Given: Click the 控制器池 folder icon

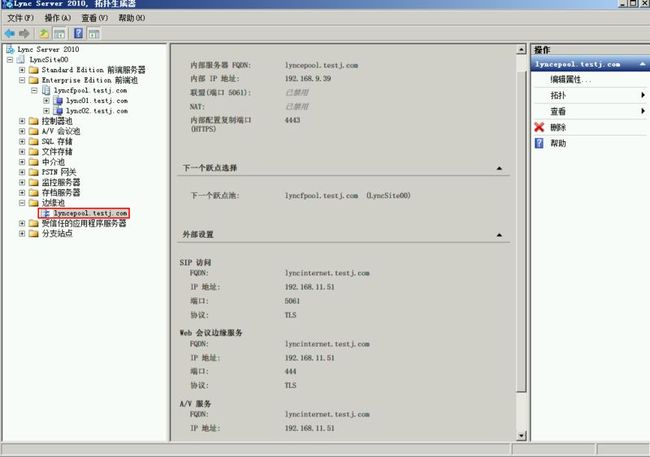Looking at the screenshot, I should (34, 121).
